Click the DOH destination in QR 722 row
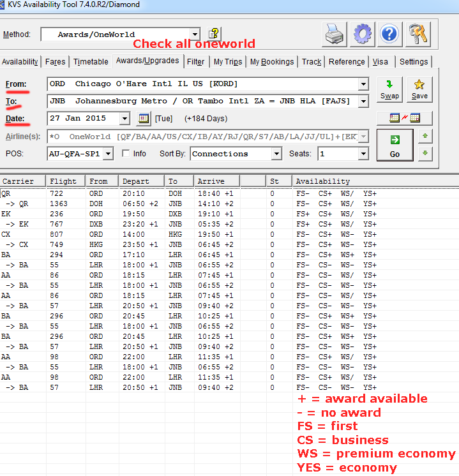The height and width of the screenshot is (476, 459). pyautogui.click(x=176, y=193)
